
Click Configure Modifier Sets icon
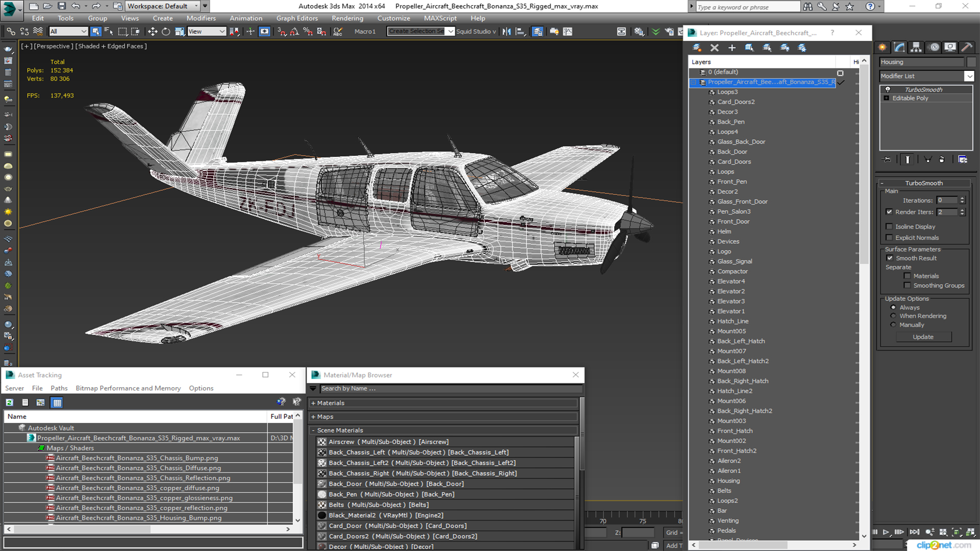tap(963, 160)
